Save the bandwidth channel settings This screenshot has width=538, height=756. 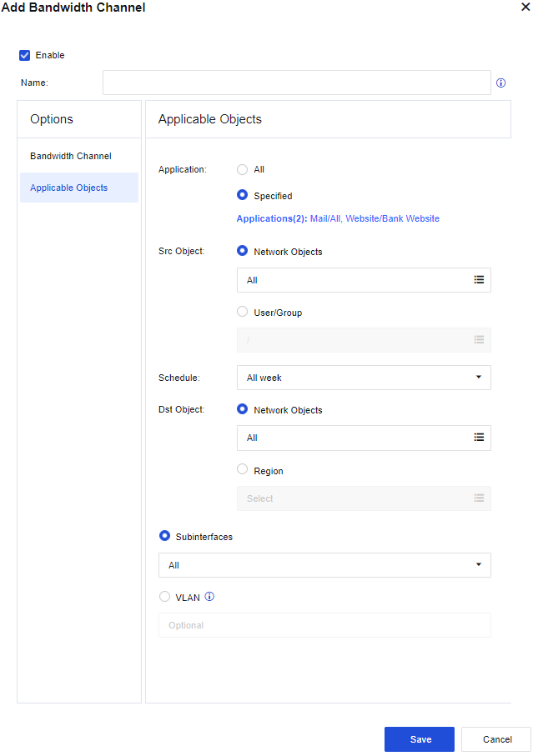[x=419, y=739]
